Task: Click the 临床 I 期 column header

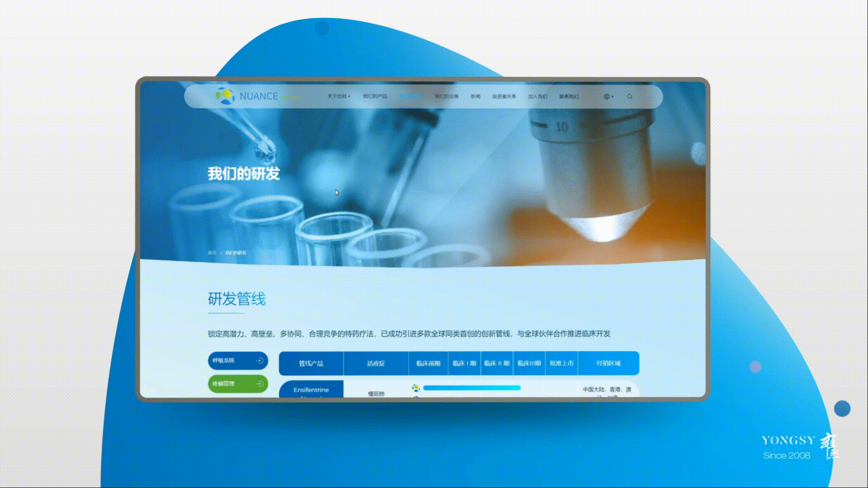Action: 464,363
